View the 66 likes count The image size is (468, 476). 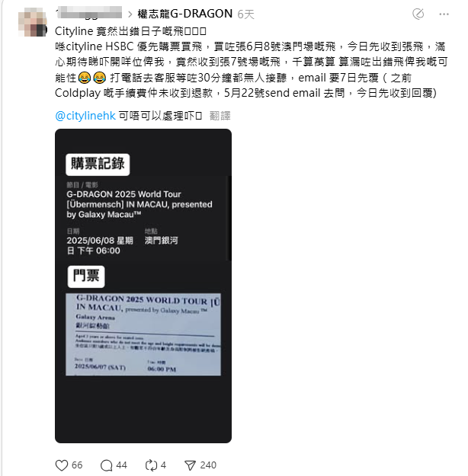point(77,465)
